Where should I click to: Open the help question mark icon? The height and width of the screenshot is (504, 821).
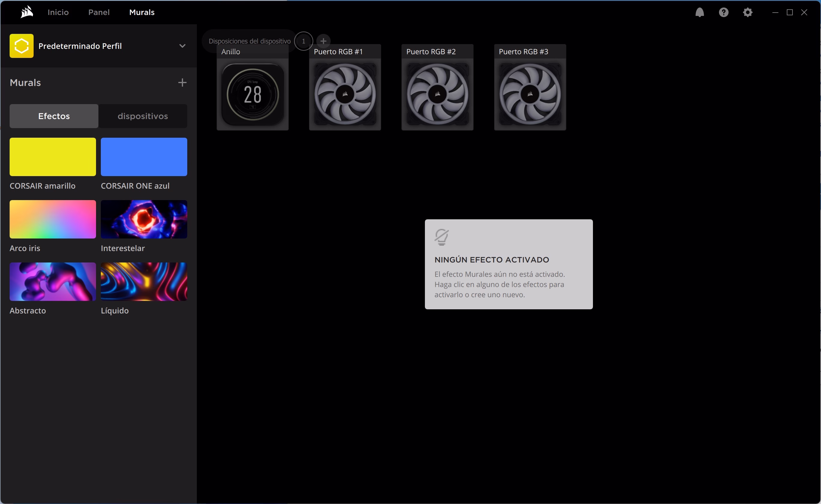(x=723, y=12)
